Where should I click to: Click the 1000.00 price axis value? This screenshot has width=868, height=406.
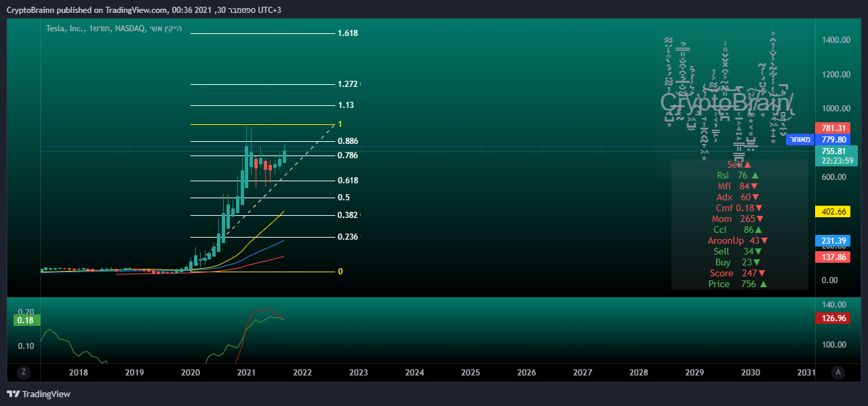(x=836, y=109)
